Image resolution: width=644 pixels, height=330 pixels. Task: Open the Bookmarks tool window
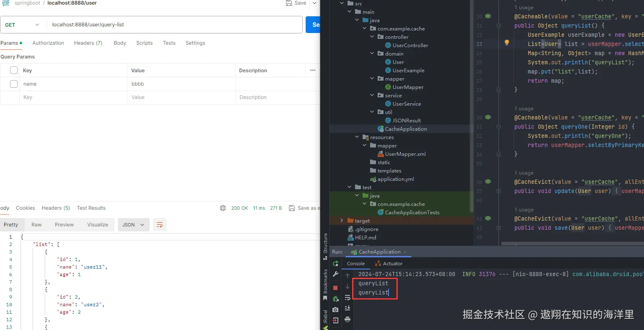(325, 284)
